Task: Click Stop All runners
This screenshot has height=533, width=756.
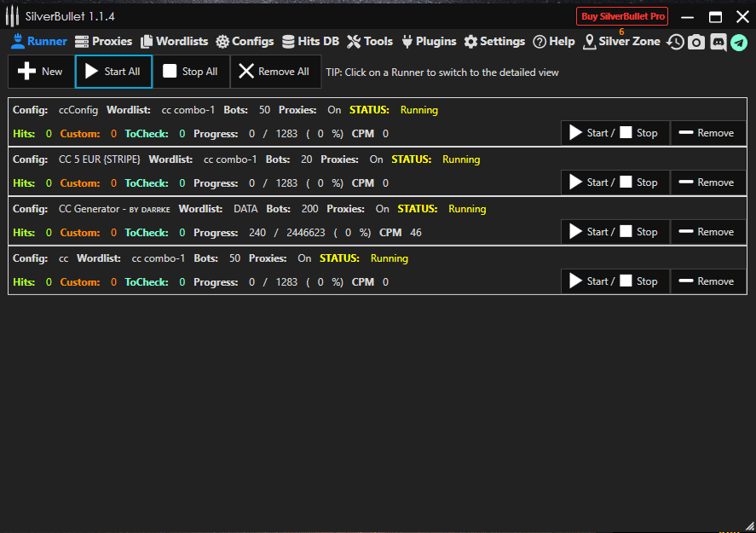Action: click(191, 72)
